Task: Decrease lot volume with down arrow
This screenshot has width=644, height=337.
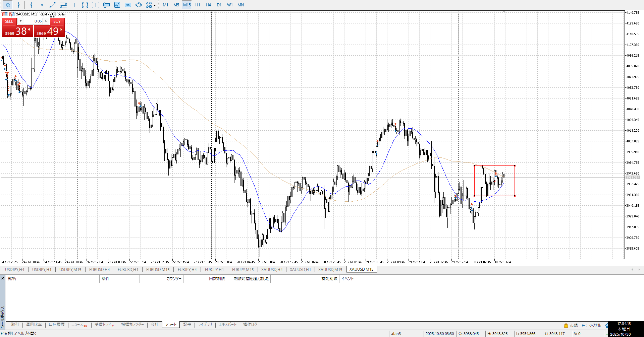Action: (x=20, y=21)
